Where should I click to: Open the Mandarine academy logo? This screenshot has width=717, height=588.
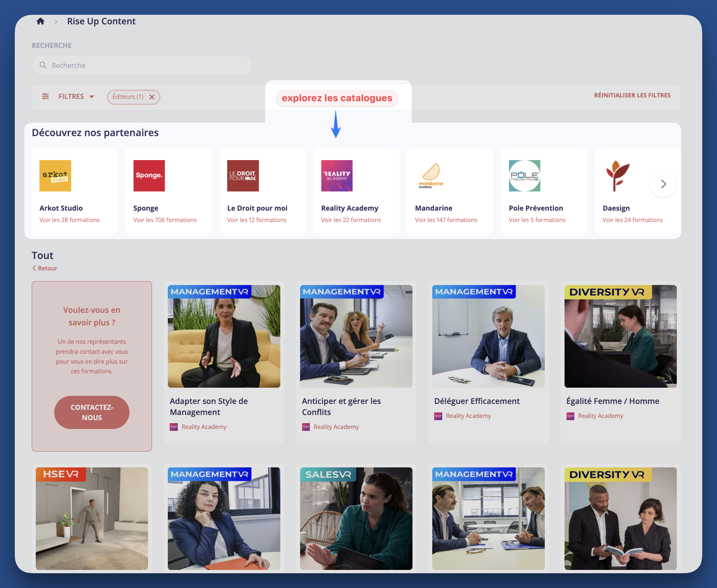point(431,176)
